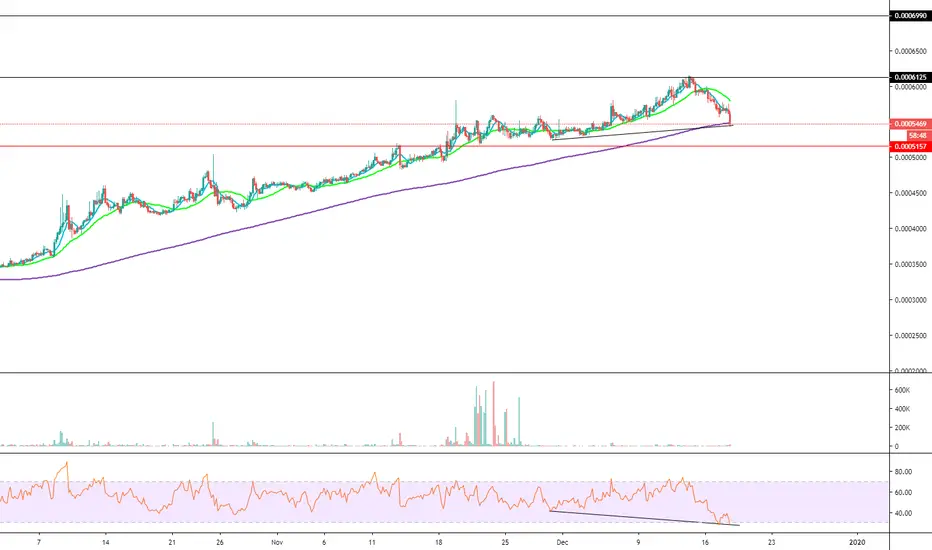The height and width of the screenshot is (550, 932).
Task: Click the 200K volume axis label
Action: coord(902,428)
